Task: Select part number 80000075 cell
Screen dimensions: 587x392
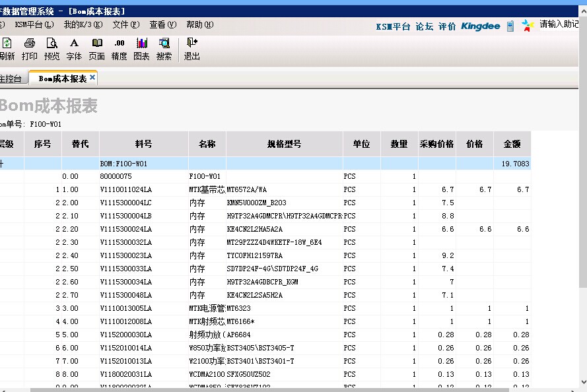Action: [x=144, y=176]
